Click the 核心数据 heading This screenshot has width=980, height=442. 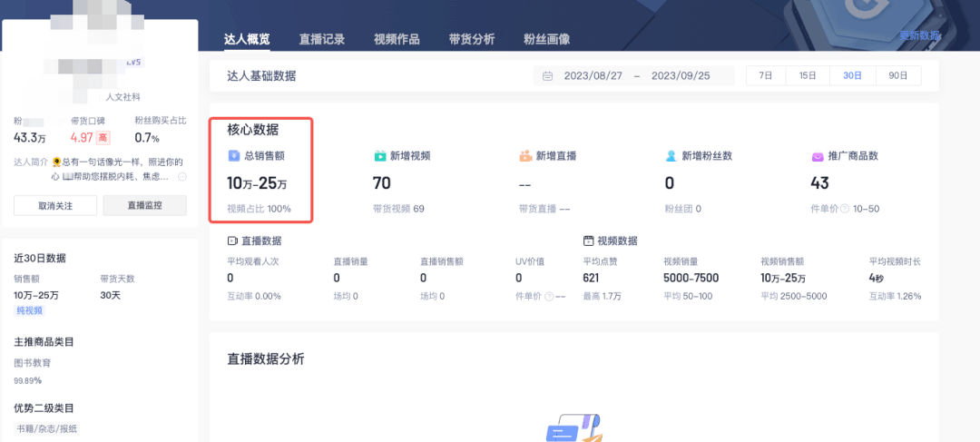pos(253,130)
